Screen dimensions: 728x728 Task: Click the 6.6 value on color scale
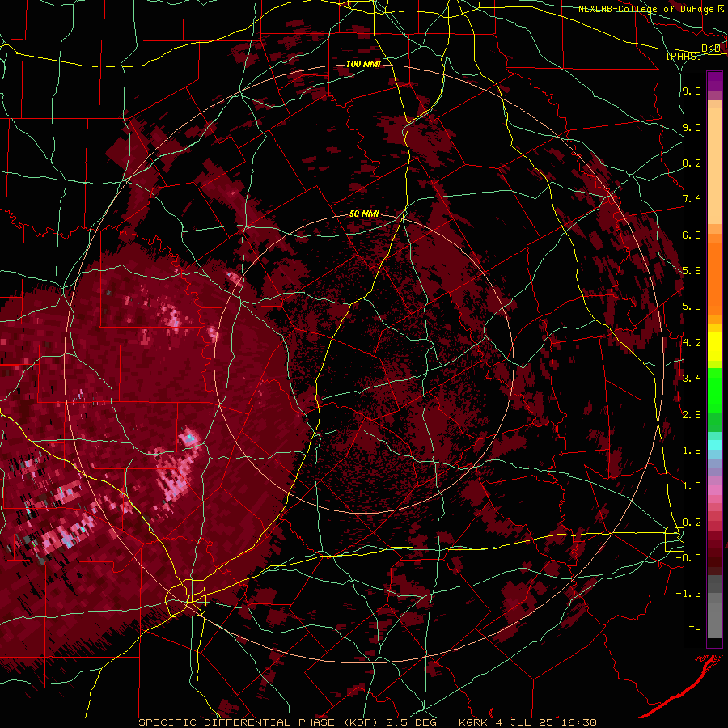tap(692, 235)
